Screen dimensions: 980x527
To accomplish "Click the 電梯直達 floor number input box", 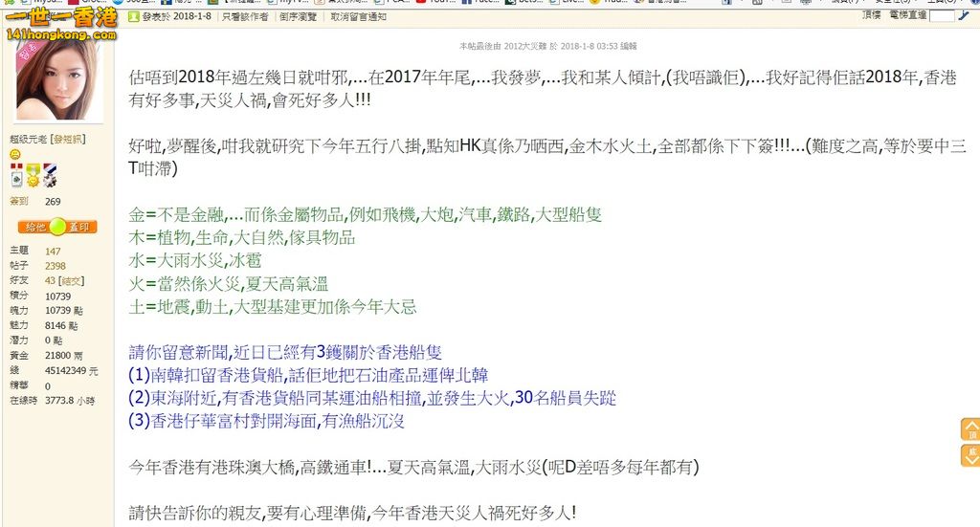I will [942, 16].
